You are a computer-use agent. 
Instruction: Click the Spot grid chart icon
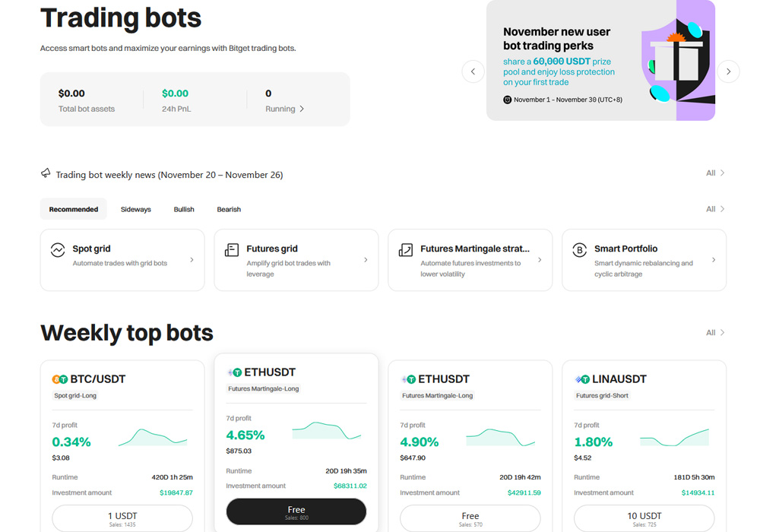[x=58, y=250]
